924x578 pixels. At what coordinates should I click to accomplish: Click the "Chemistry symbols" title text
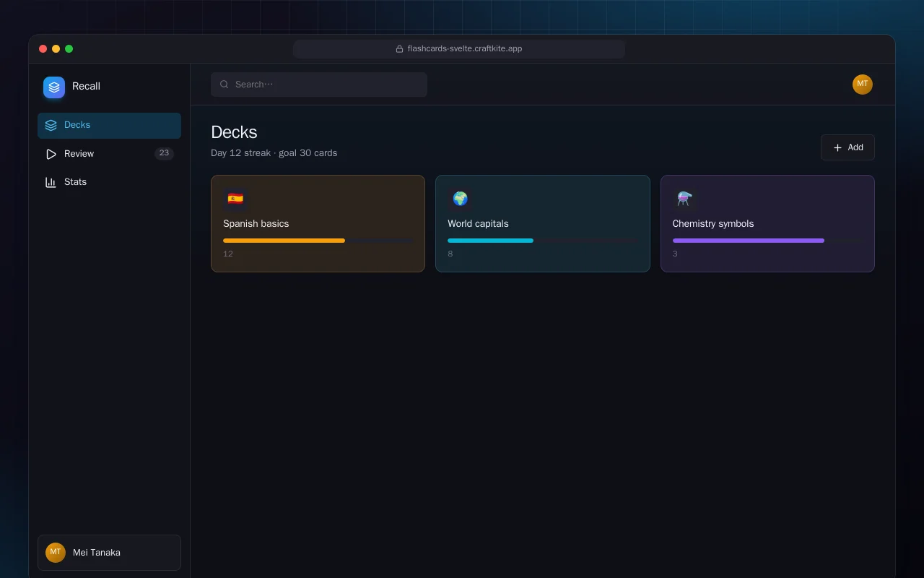coord(713,224)
